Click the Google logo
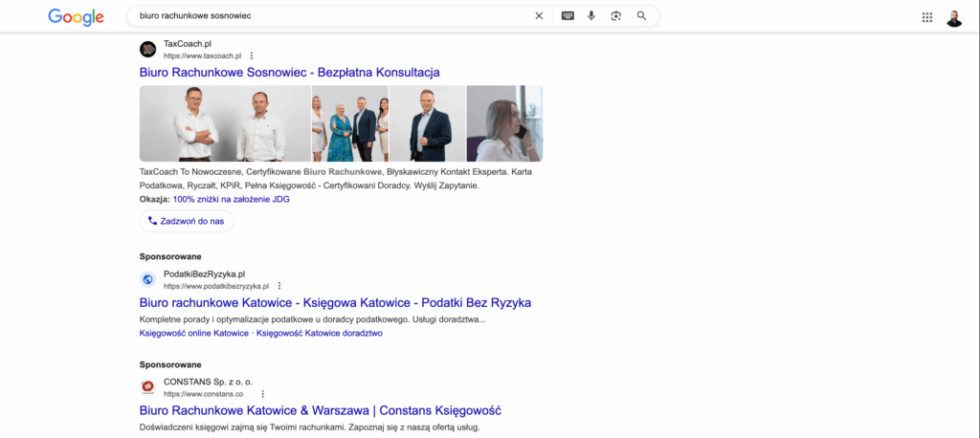Screen dimensions: 980x438 [x=76, y=16]
